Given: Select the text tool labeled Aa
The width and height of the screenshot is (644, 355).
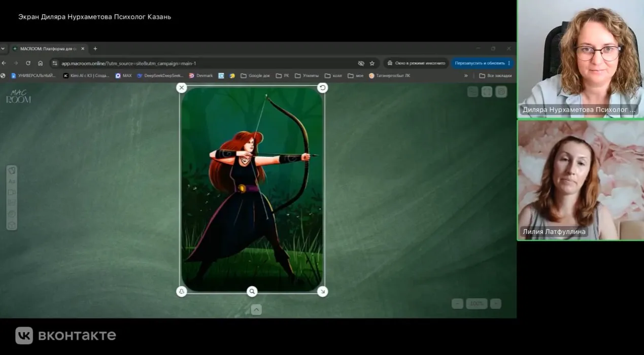Looking at the screenshot, I should (x=12, y=181).
